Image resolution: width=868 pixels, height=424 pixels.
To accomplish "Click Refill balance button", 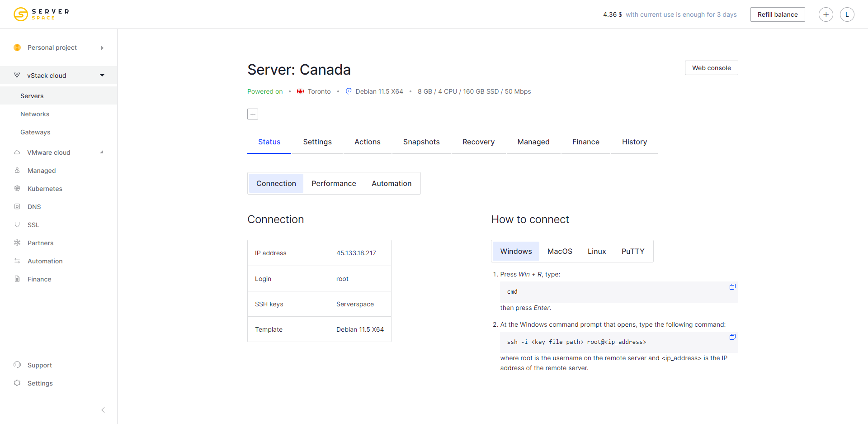I will point(778,14).
